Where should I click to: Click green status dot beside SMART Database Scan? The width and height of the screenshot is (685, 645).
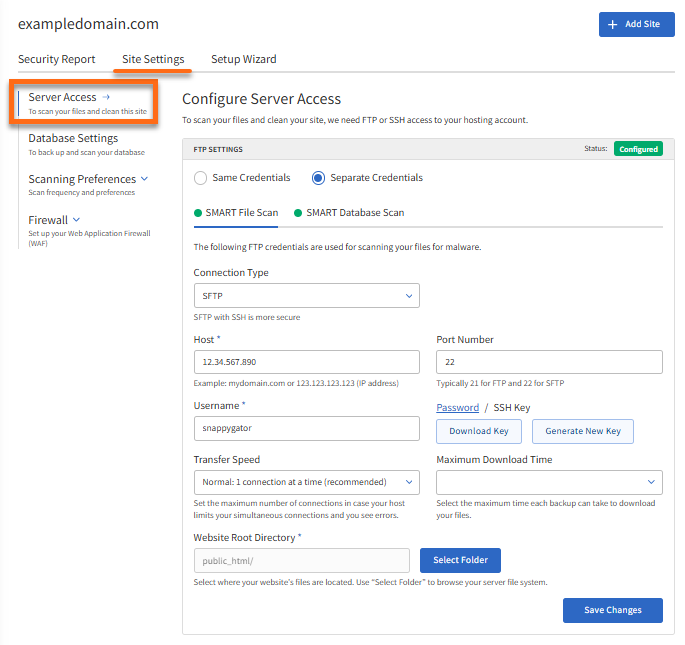pyautogui.click(x=298, y=213)
